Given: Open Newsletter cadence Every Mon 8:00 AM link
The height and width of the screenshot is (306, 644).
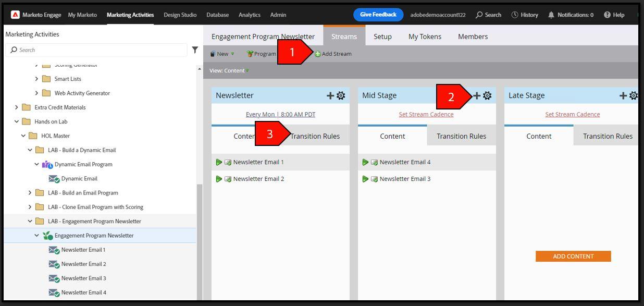Looking at the screenshot, I should pyautogui.click(x=280, y=114).
